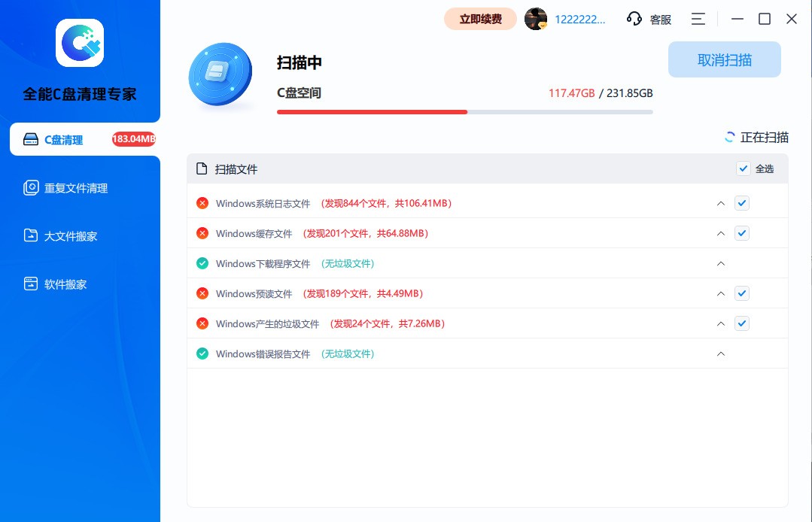Image resolution: width=812 pixels, height=522 pixels.
Task: Click the Windows系统日志文件 label
Action: click(x=263, y=203)
